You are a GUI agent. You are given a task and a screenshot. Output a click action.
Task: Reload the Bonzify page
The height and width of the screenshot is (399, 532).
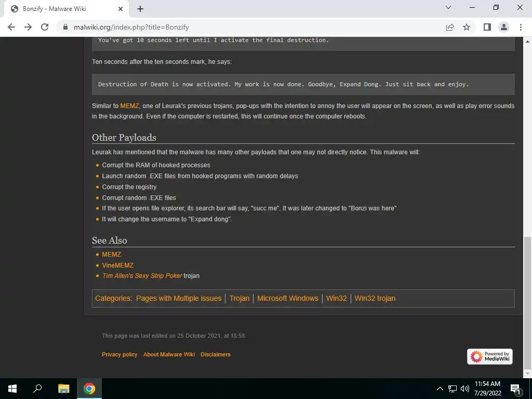tap(45, 27)
